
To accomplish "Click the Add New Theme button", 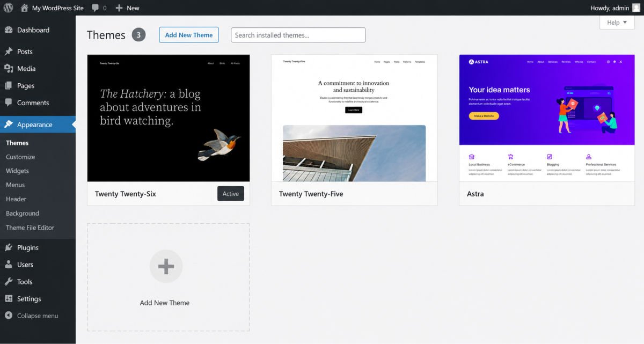I will click(x=189, y=35).
